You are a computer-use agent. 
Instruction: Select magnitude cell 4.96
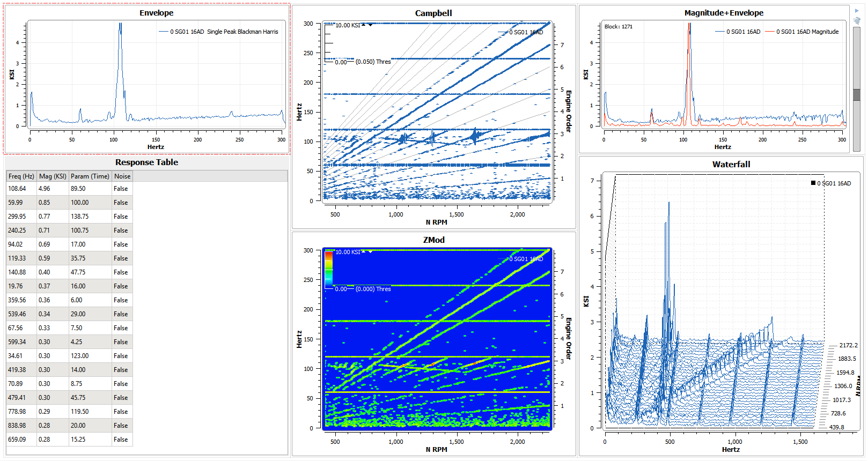pyautogui.click(x=53, y=189)
